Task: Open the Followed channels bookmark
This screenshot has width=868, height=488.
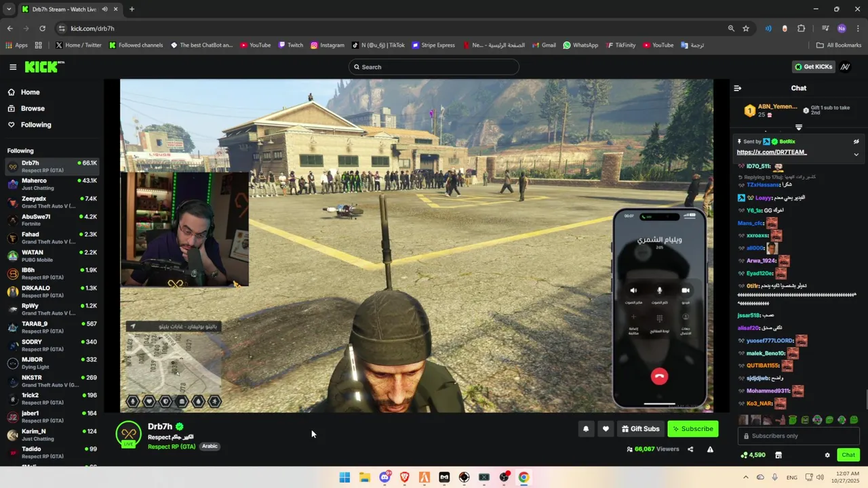Action: [136, 45]
